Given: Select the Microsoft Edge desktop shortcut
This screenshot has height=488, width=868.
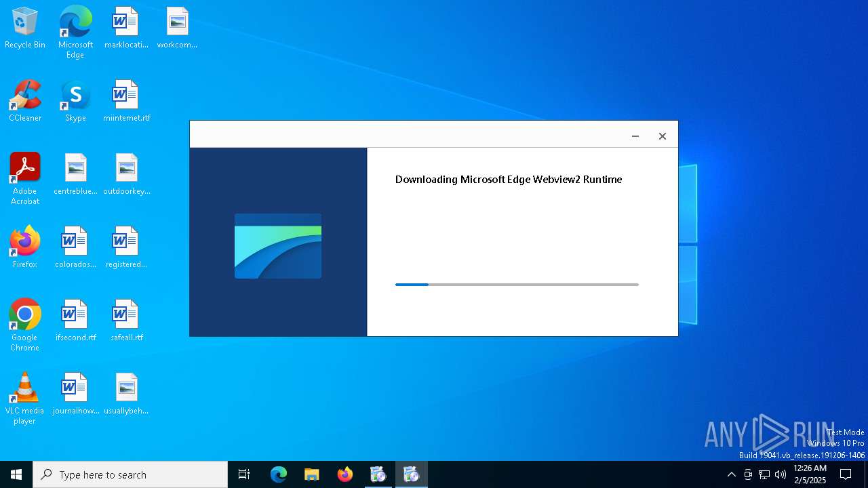Looking at the screenshot, I should [x=75, y=33].
